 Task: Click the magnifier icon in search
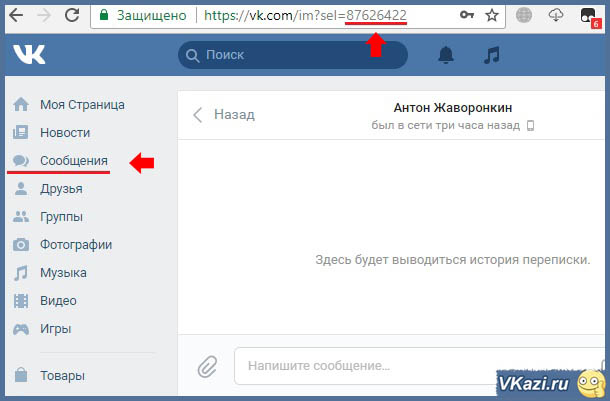[193, 55]
